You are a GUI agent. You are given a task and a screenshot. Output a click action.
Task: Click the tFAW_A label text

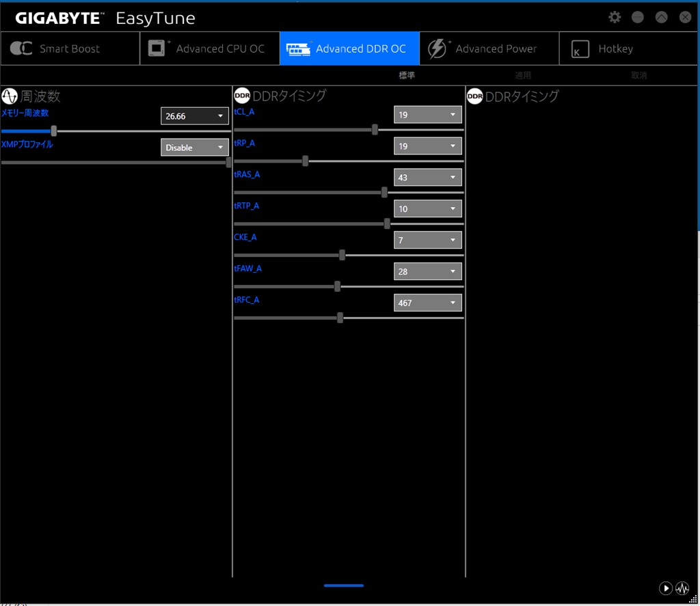click(247, 268)
